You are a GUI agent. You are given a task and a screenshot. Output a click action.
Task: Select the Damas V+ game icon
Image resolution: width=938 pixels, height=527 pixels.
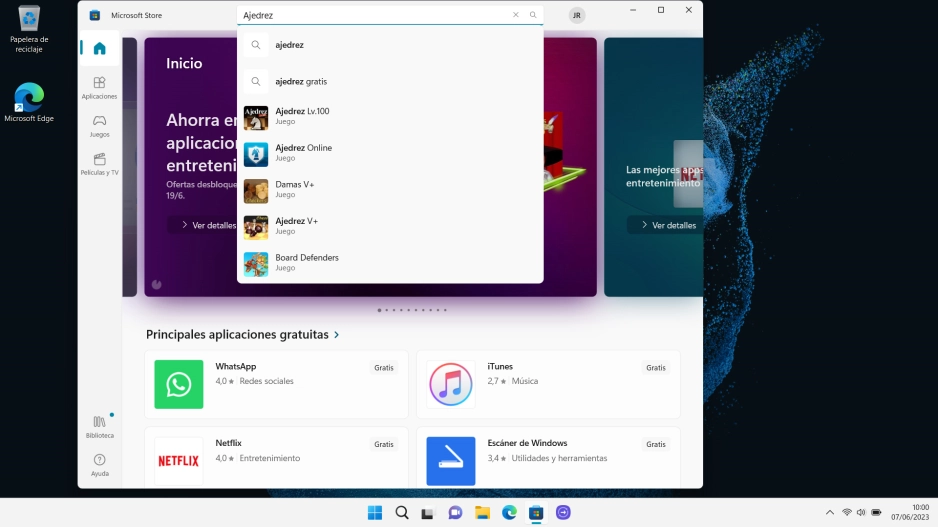[x=255, y=191]
